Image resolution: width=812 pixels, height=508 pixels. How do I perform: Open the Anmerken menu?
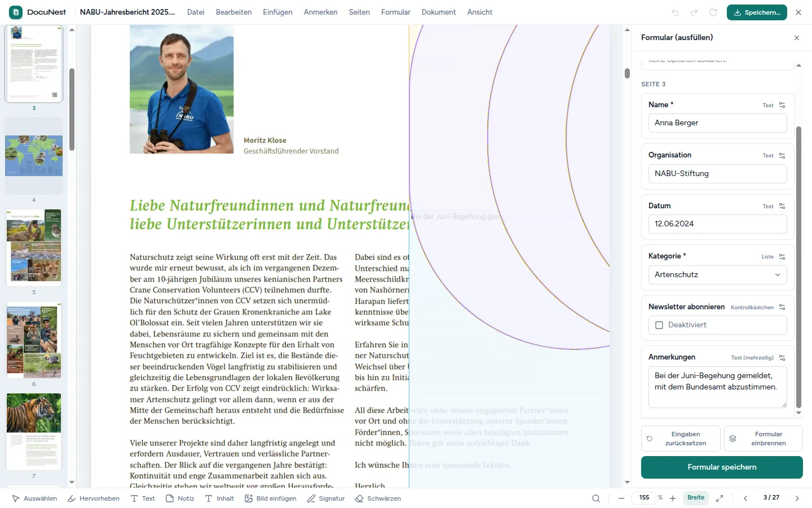(320, 12)
